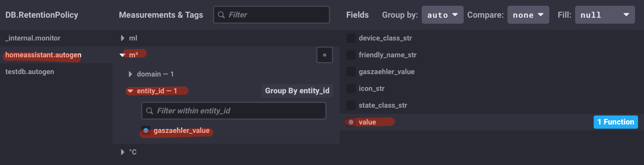This screenshot has width=644, height=165.
Task: Check the friendly_name_str field
Action: [x=351, y=55]
